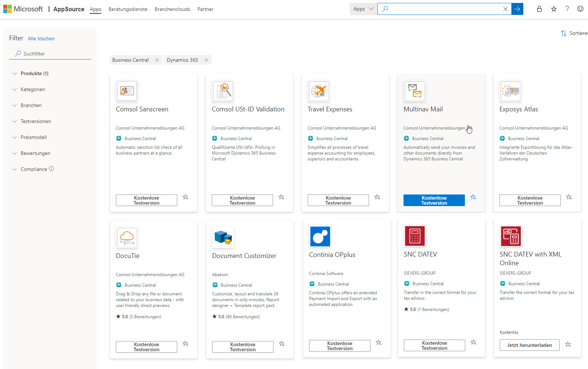Open help question mark icon
588x369 pixels.
[x=567, y=9]
